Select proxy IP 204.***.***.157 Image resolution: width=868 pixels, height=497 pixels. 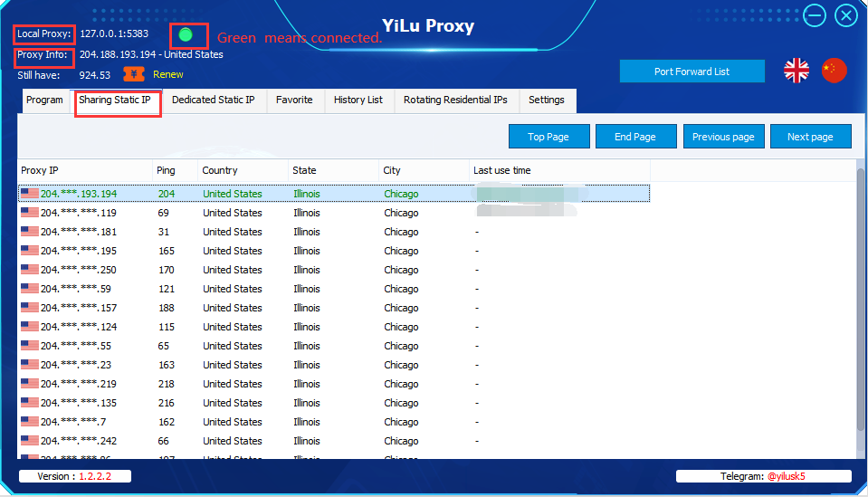[x=79, y=308]
